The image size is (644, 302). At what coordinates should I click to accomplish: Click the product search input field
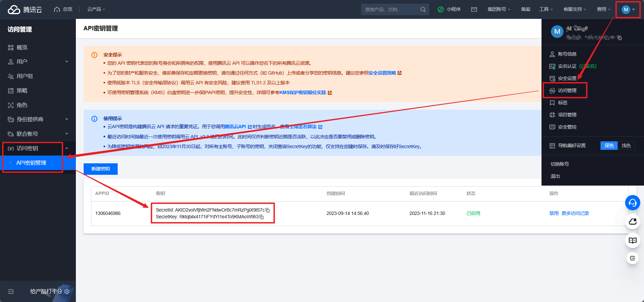coord(389,9)
